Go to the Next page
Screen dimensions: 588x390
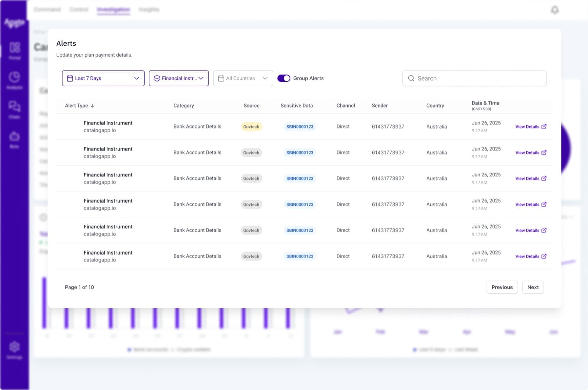pyautogui.click(x=533, y=287)
